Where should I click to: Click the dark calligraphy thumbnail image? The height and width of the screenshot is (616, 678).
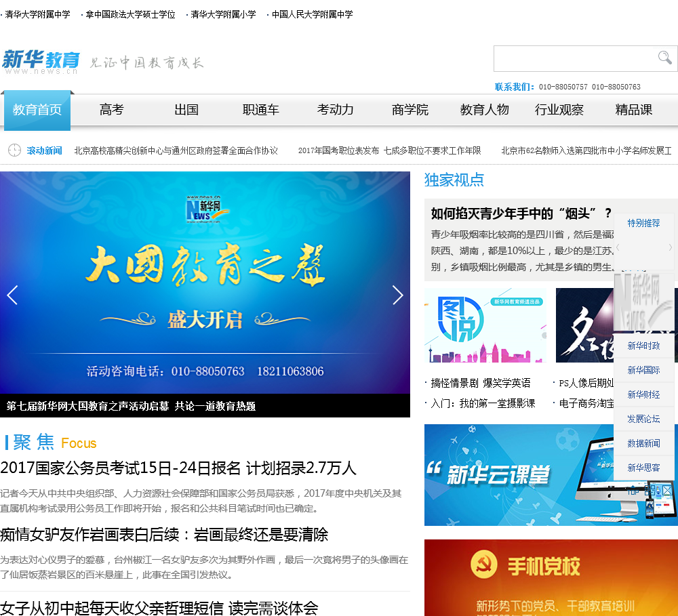[584, 325]
